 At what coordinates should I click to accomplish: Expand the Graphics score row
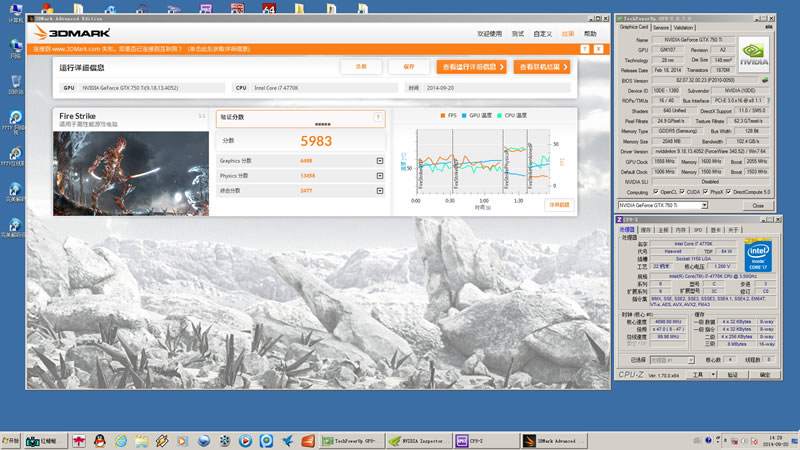380,161
